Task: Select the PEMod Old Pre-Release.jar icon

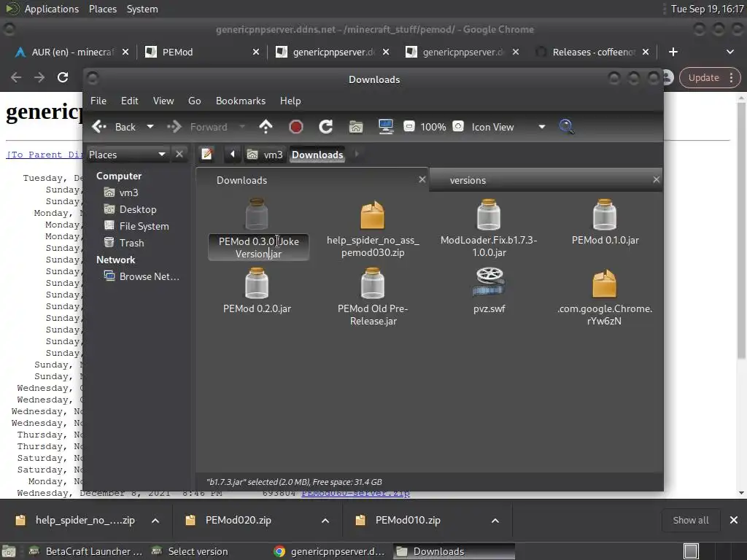Action: point(373,284)
